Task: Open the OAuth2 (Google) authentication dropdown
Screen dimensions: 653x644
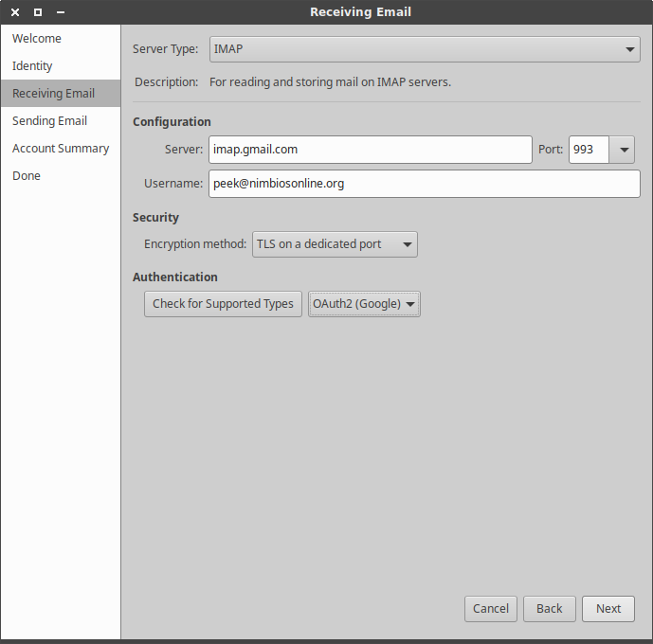Action: pos(364,304)
